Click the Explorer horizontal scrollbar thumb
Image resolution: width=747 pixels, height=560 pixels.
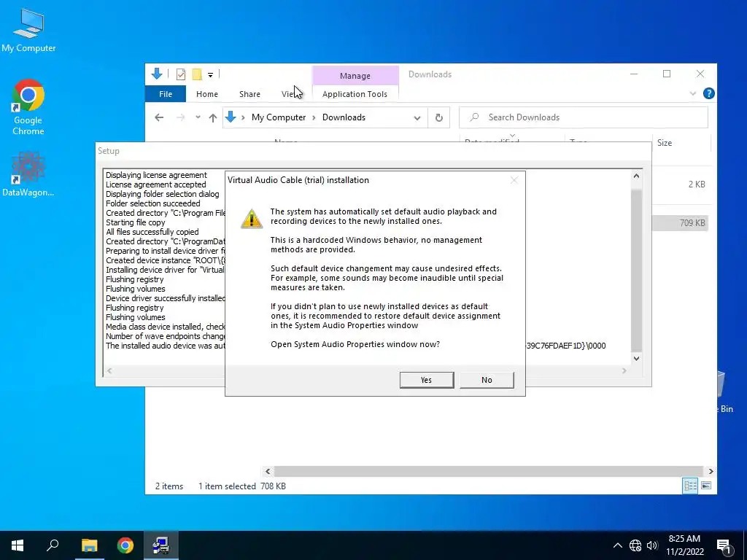coord(489,471)
